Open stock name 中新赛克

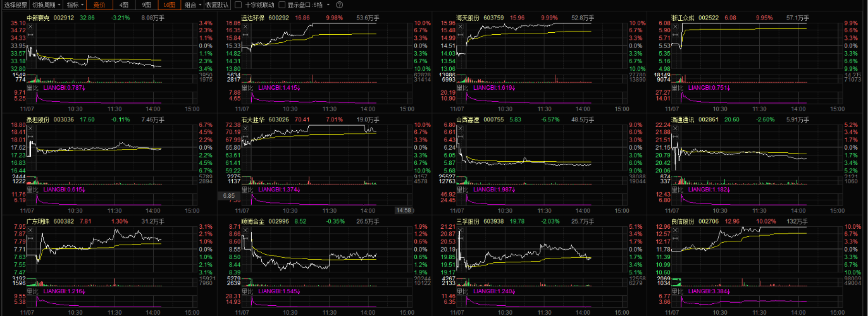pyautogui.click(x=37, y=18)
